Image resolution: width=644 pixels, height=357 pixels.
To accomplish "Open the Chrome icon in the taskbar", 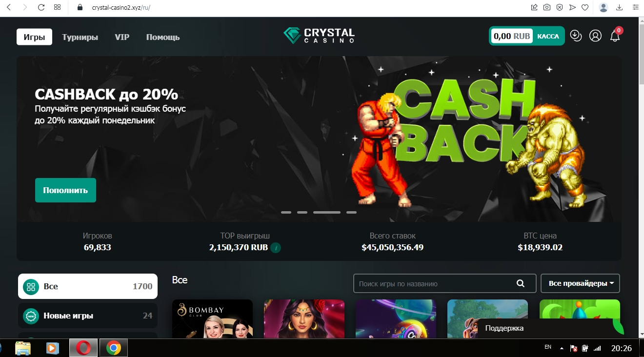I will click(x=114, y=348).
